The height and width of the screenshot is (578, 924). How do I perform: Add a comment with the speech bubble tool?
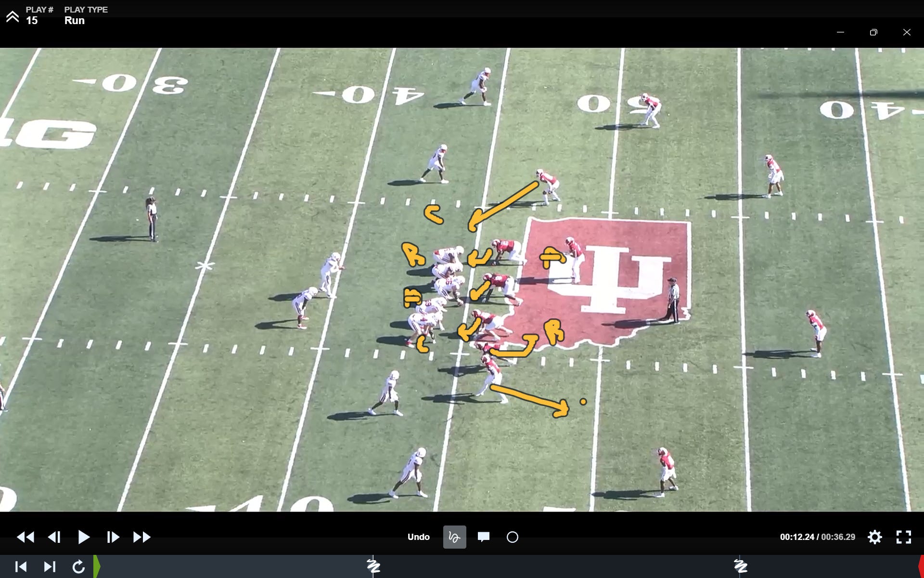pos(484,537)
